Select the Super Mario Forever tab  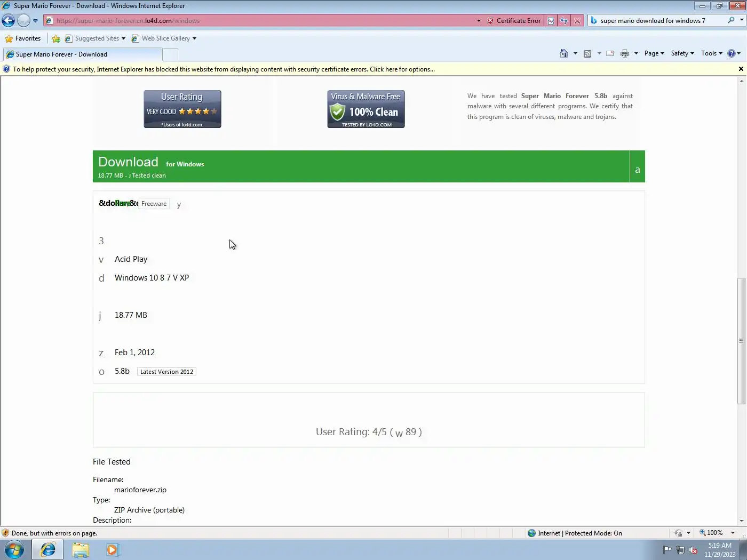coord(82,54)
